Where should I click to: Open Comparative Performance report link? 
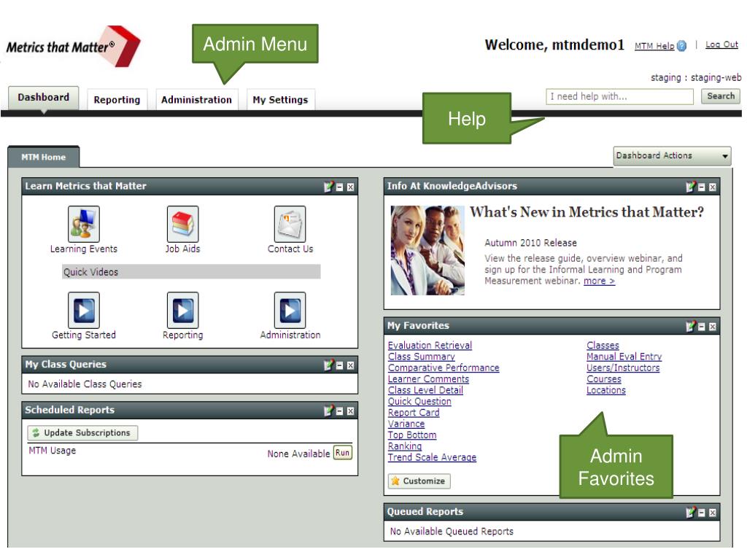[x=444, y=367]
